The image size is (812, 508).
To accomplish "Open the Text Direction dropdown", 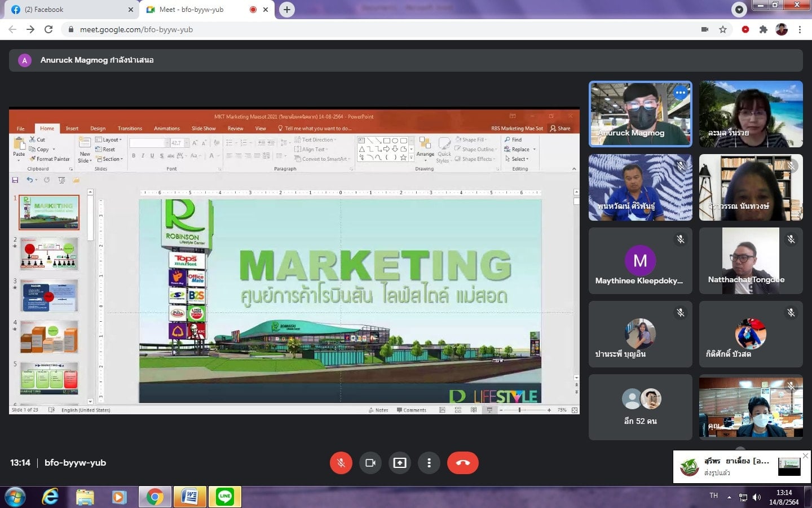I will [x=315, y=139].
